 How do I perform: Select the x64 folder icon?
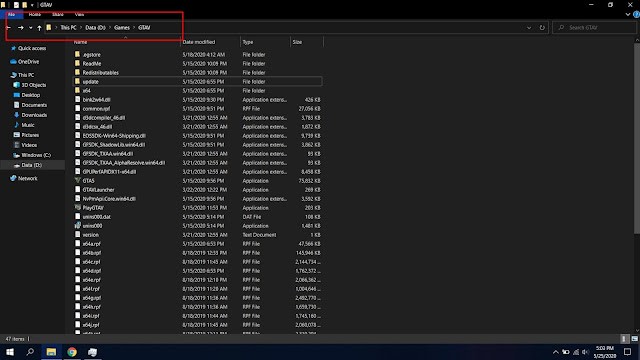pyautogui.click(x=77, y=90)
